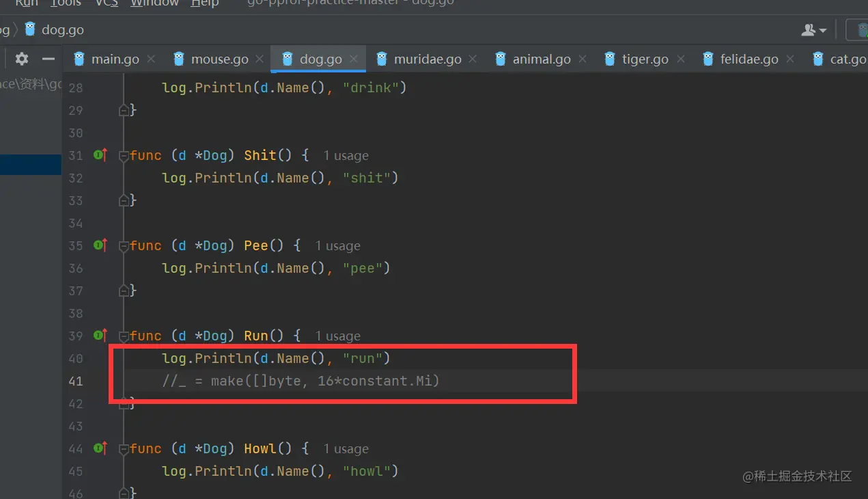Open the VCS menu

107,3
